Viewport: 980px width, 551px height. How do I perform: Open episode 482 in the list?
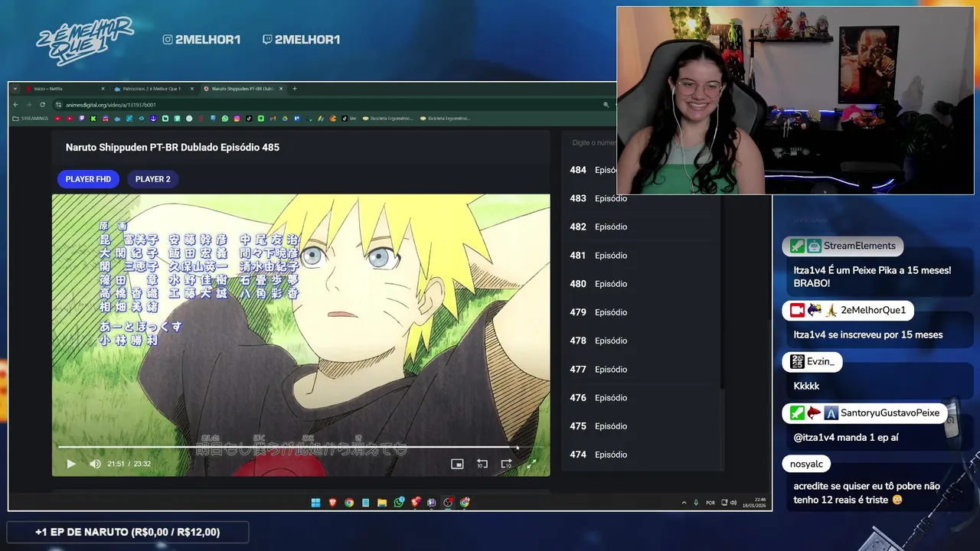coord(642,227)
